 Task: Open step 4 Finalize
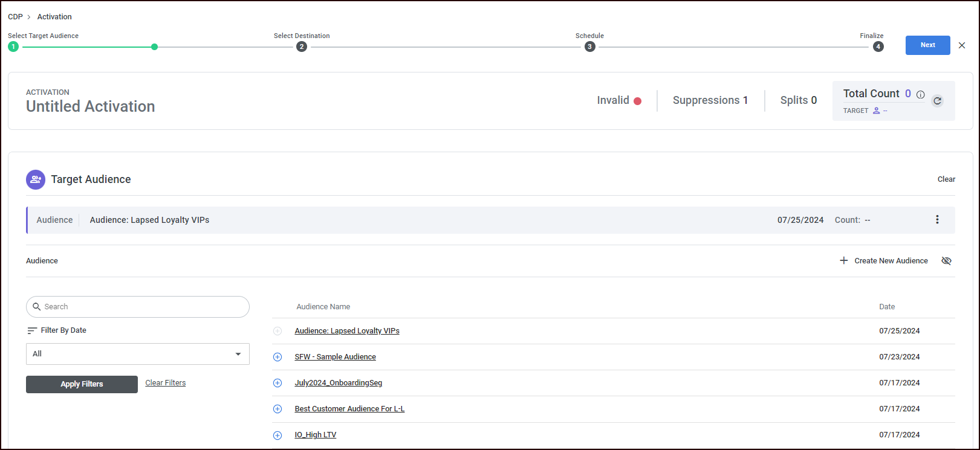coord(878,47)
